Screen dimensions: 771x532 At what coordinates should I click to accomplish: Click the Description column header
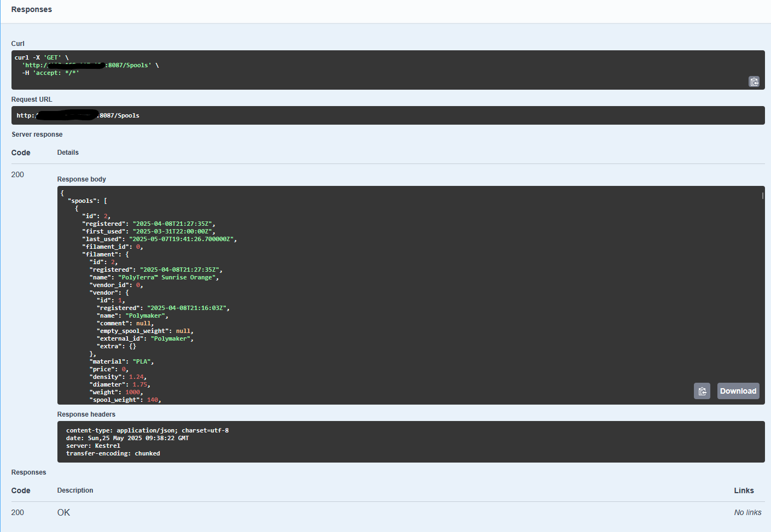tap(75, 490)
